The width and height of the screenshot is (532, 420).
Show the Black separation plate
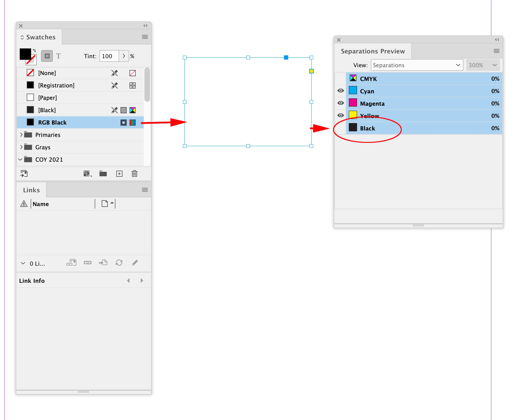click(x=340, y=128)
